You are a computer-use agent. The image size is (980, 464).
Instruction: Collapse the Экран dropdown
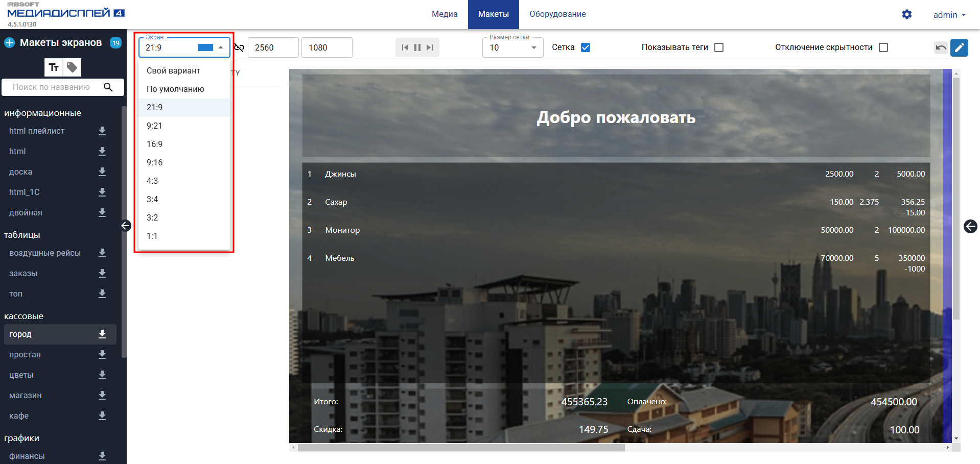(x=221, y=47)
